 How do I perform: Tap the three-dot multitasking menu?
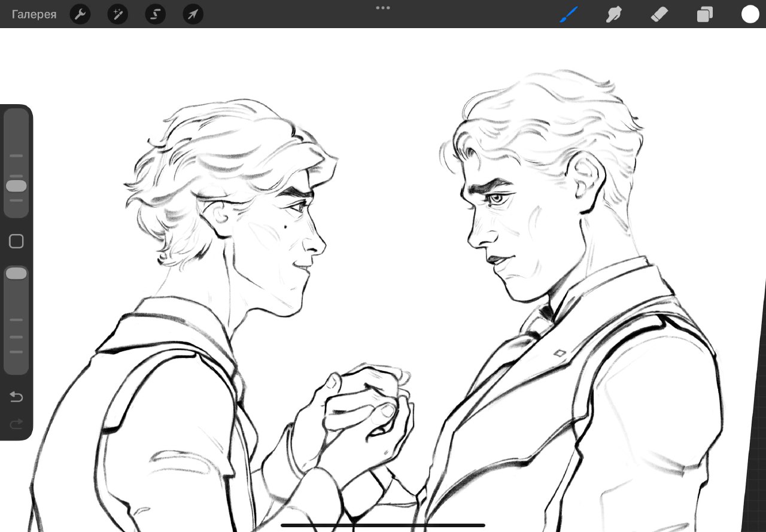(x=383, y=8)
